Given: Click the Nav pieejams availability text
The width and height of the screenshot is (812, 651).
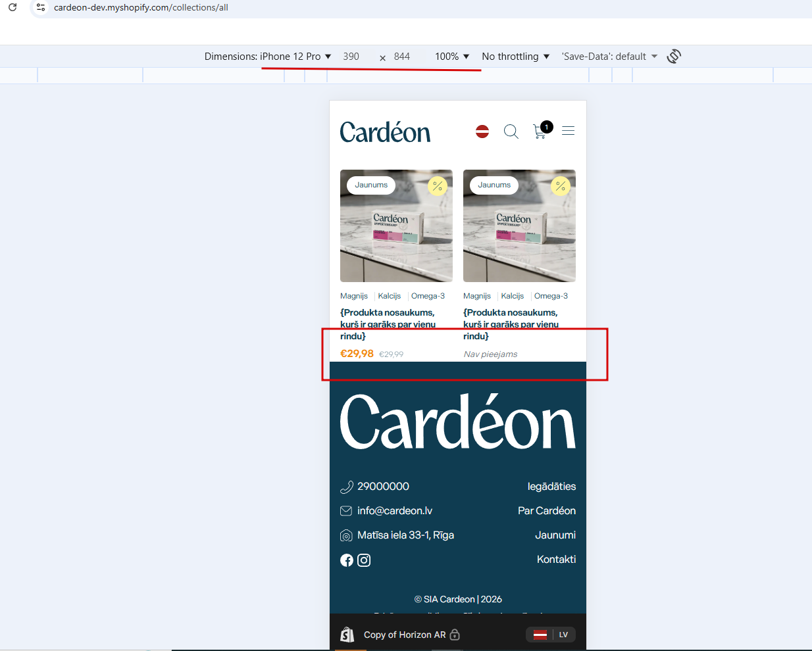Looking at the screenshot, I should 490,354.
